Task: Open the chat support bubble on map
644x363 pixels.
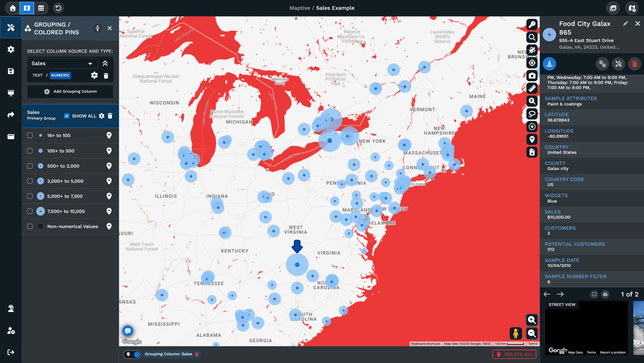Action: tap(128, 331)
